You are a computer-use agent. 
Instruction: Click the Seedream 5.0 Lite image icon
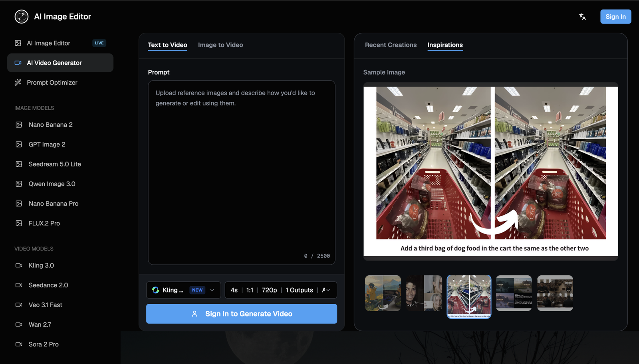tap(19, 164)
